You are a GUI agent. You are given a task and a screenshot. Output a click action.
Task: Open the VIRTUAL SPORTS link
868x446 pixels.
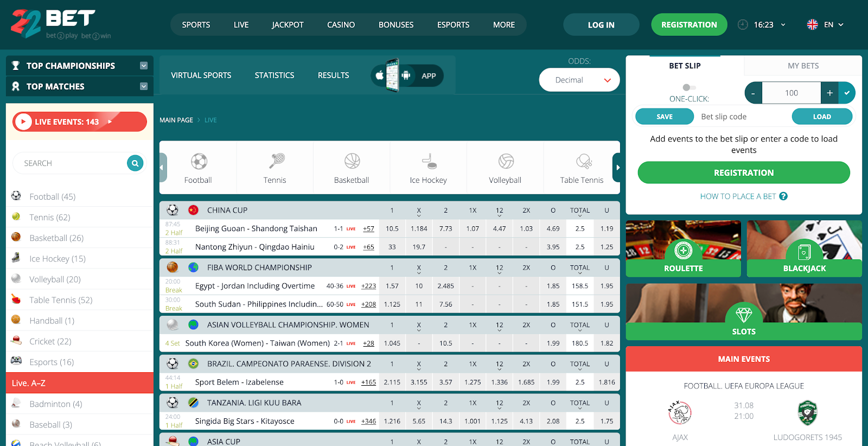(201, 75)
